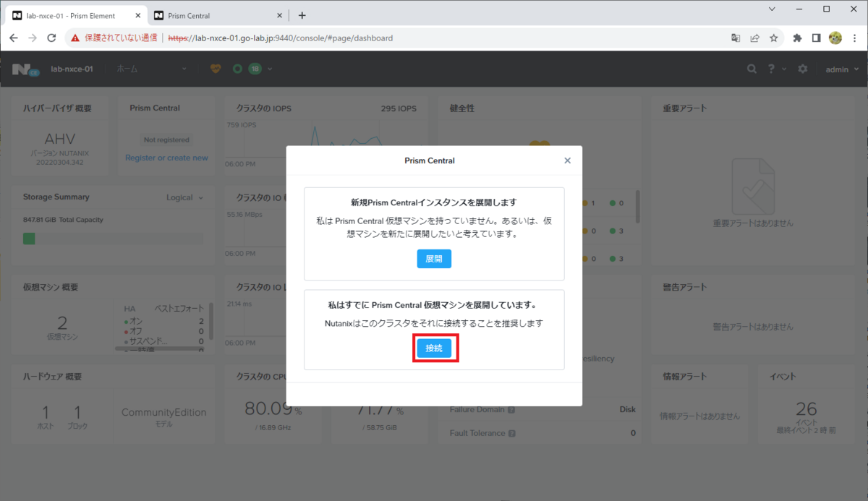Open the Chrome profile avatar
The height and width of the screenshot is (501, 868).
[x=835, y=38]
